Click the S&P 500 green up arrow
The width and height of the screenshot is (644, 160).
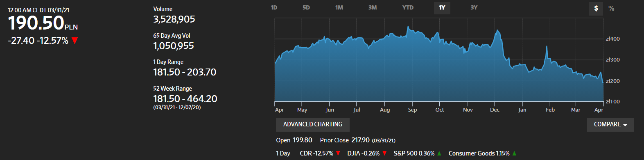coord(439,153)
